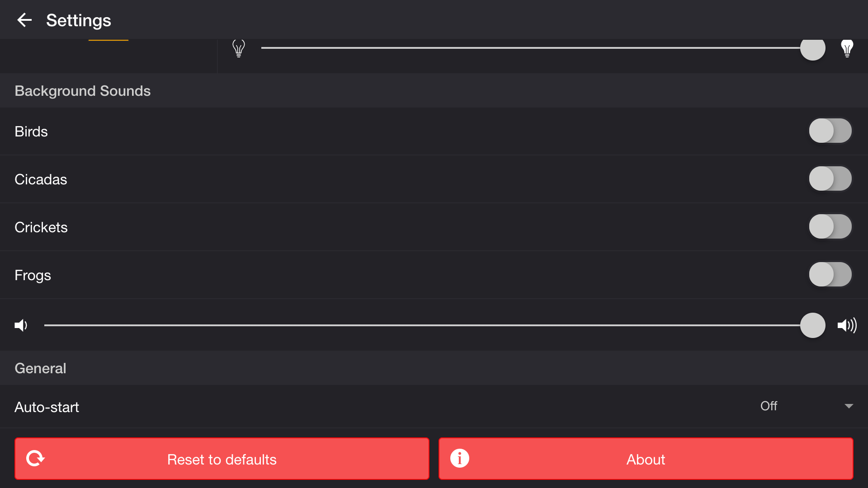Image resolution: width=868 pixels, height=488 pixels.
Task: Click the circular reset arrow icon
Action: click(35, 459)
